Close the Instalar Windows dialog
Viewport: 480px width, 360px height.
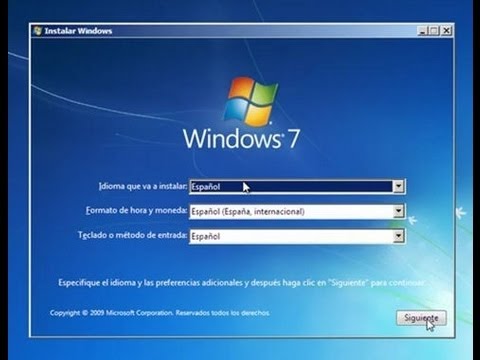446,31
